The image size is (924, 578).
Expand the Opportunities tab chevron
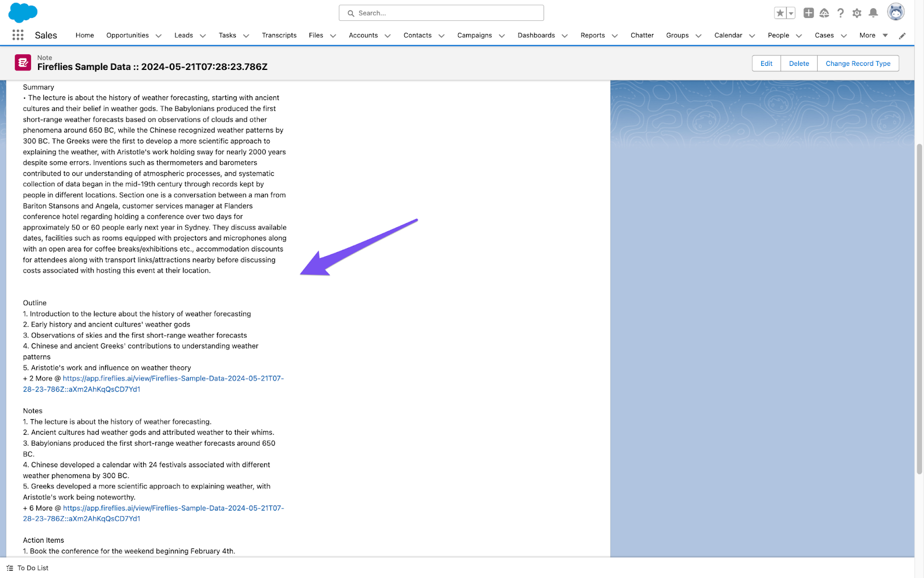[x=159, y=36]
